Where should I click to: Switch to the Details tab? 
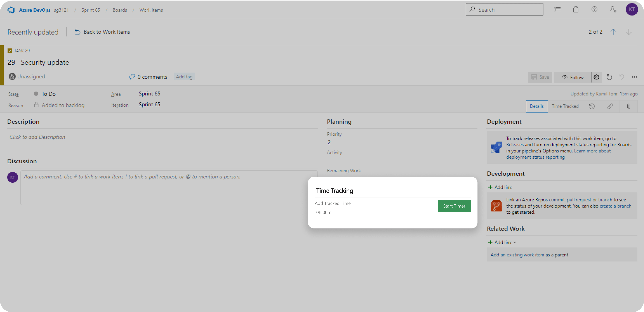tap(536, 106)
